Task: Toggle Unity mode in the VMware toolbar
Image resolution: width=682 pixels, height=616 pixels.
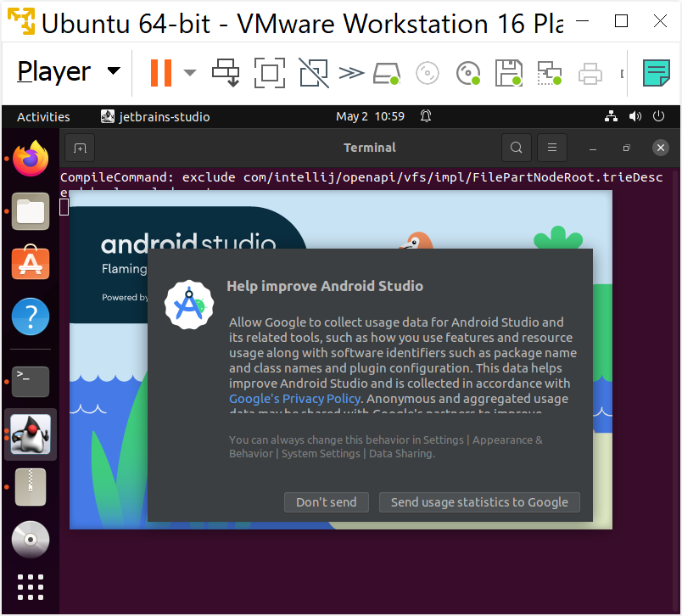Action: [x=313, y=73]
